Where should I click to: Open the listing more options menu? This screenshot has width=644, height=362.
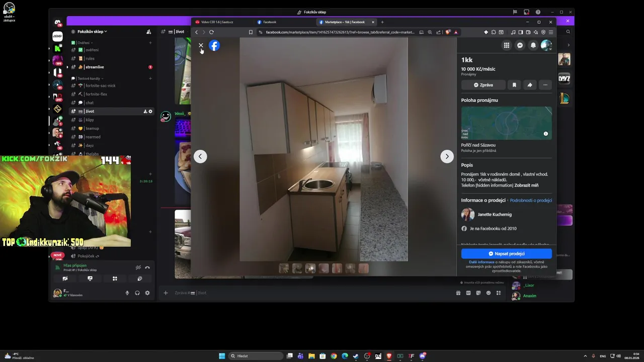pos(545,85)
